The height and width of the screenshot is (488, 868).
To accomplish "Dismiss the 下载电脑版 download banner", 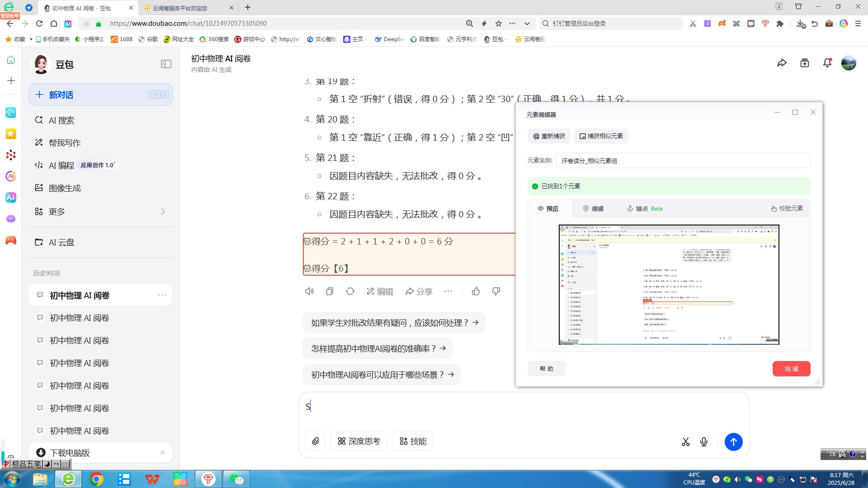I will click(162, 453).
